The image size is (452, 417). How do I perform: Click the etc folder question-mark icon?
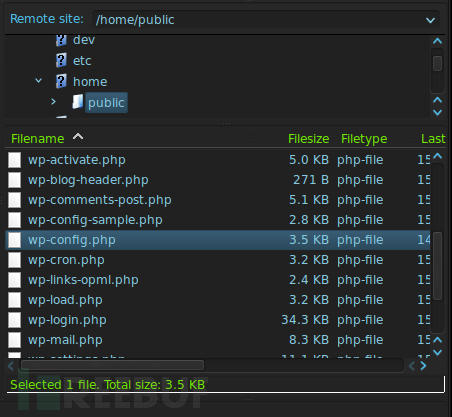[x=61, y=60]
